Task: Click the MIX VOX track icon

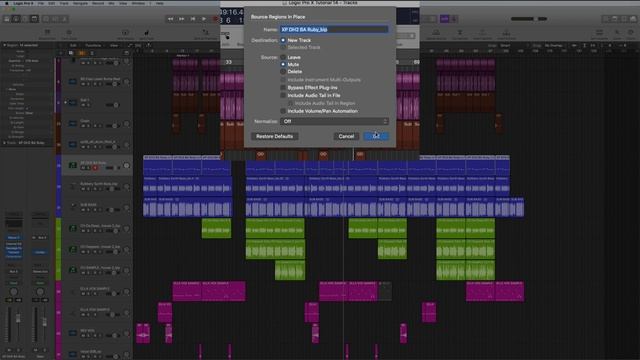Action: point(73,333)
